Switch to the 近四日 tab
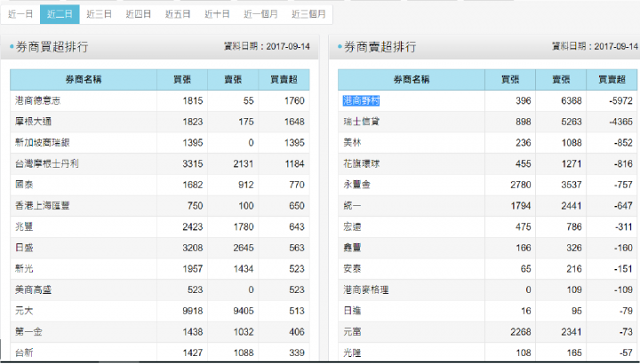640x364 pixels. click(x=139, y=14)
